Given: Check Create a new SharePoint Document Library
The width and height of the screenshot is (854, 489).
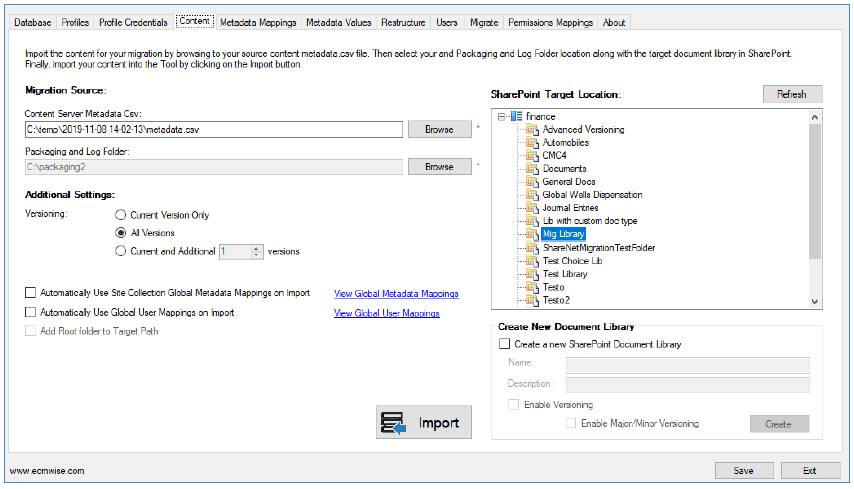Looking at the screenshot, I should pyautogui.click(x=503, y=344).
